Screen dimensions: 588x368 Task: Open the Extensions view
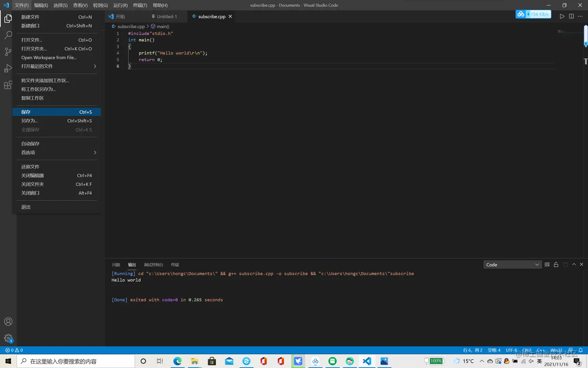(x=8, y=85)
